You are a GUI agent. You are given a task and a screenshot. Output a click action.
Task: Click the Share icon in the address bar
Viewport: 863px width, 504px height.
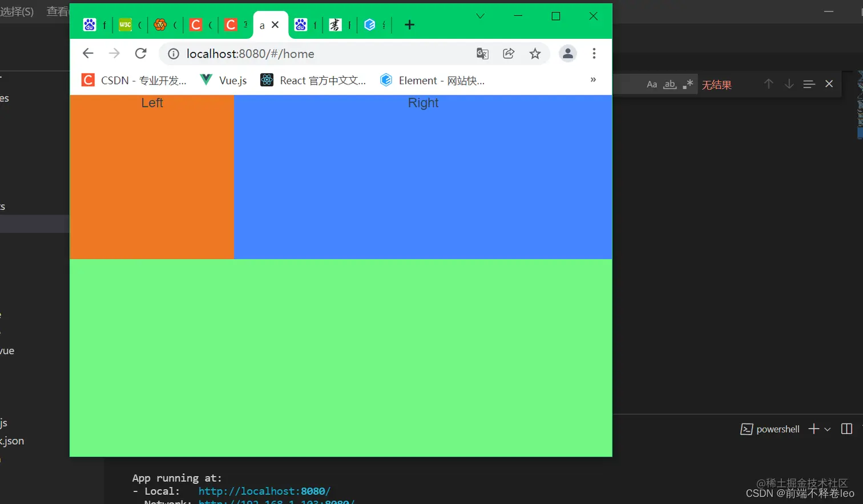tap(509, 53)
